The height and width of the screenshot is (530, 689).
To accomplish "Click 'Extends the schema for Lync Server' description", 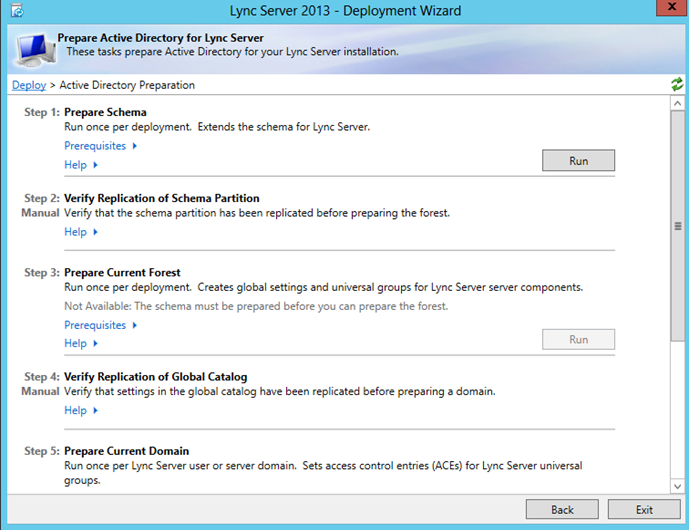I will (284, 127).
